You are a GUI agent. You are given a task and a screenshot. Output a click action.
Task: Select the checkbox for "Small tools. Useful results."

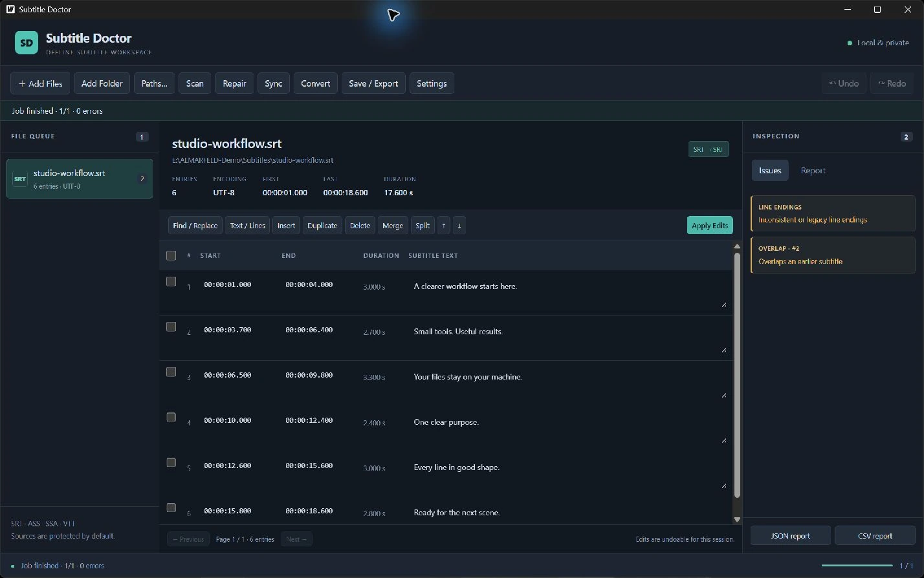tap(171, 326)
